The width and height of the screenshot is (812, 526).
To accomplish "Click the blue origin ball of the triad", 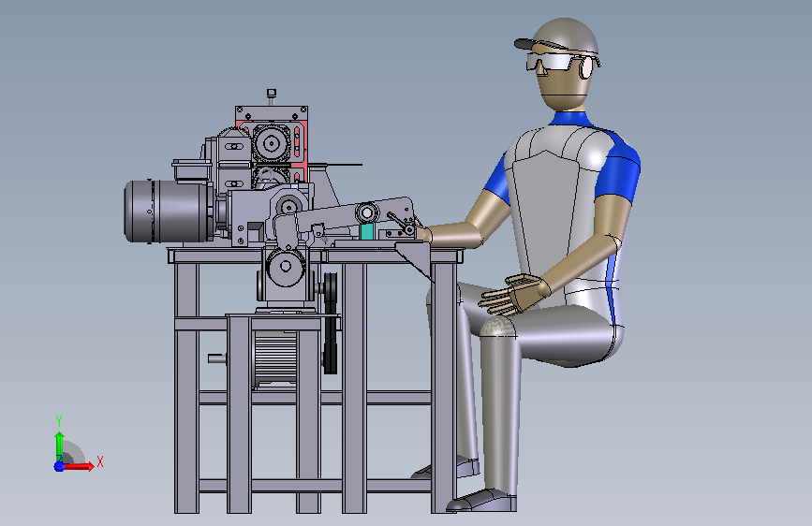I will point(59,466).
